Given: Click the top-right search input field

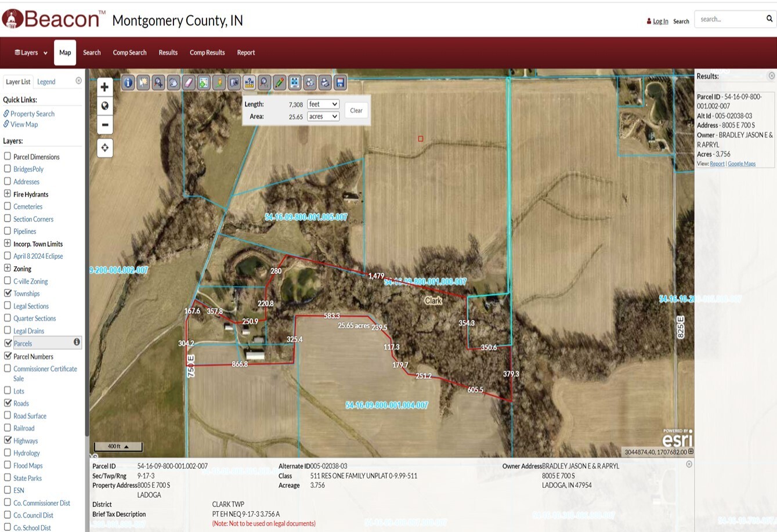Looking at the screenshot, I should click(x=730, y=19).
